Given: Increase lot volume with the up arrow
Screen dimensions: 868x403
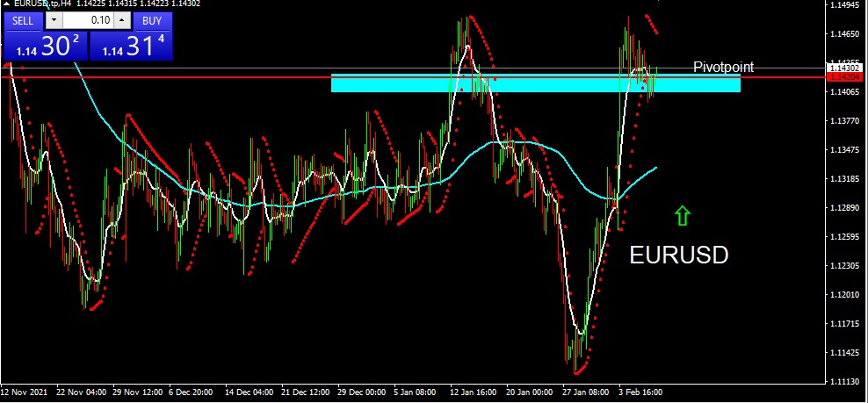Looking at the screenshot, I should (122, 21).
